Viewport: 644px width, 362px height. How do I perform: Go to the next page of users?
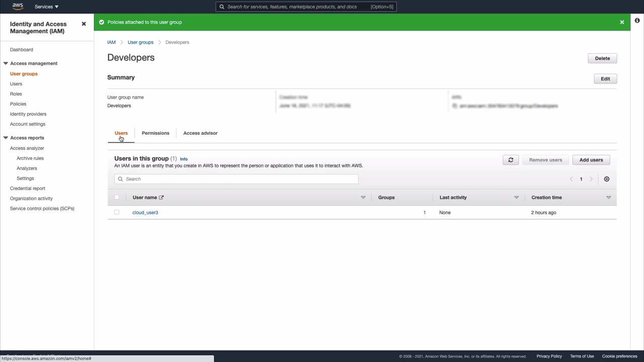click(x=591, y=179)
